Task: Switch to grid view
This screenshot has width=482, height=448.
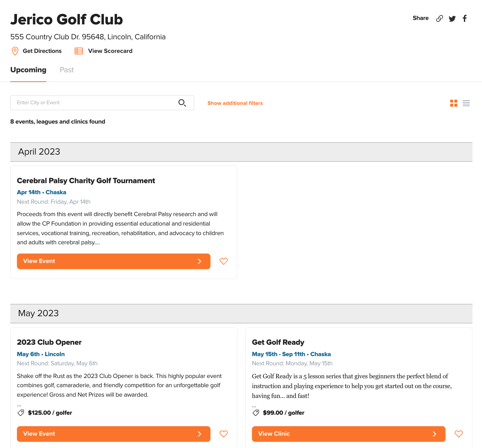Action: [454, 103]
